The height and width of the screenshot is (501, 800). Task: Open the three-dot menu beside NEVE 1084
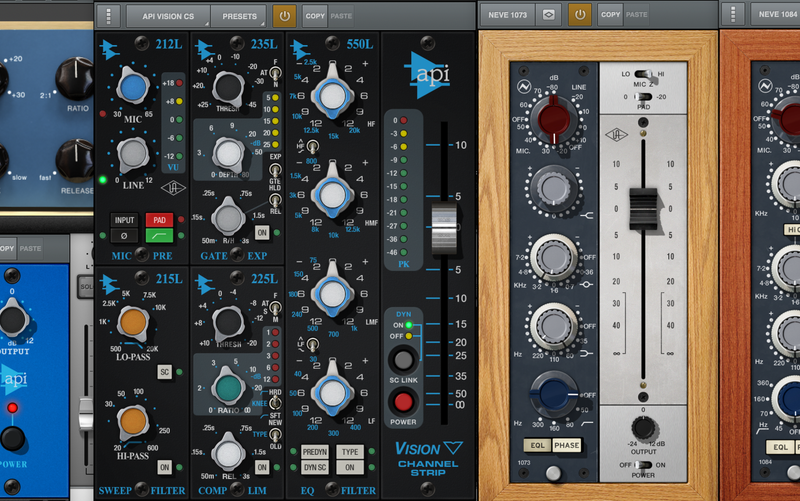tap(733, 14)
